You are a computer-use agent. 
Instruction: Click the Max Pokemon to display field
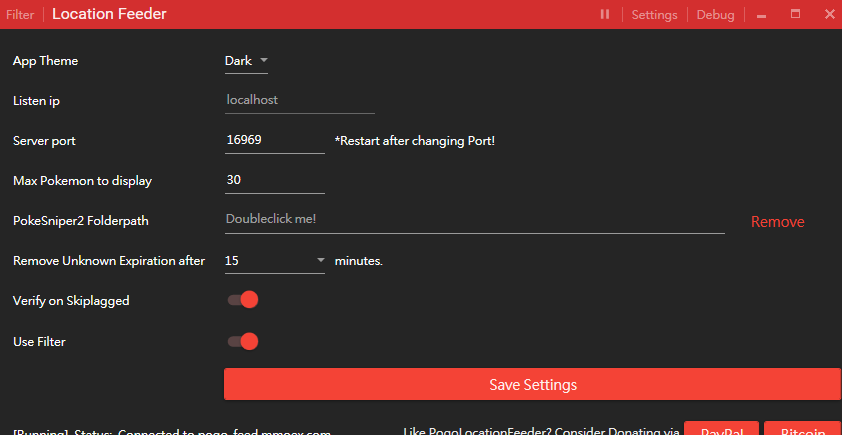[274, 181]
